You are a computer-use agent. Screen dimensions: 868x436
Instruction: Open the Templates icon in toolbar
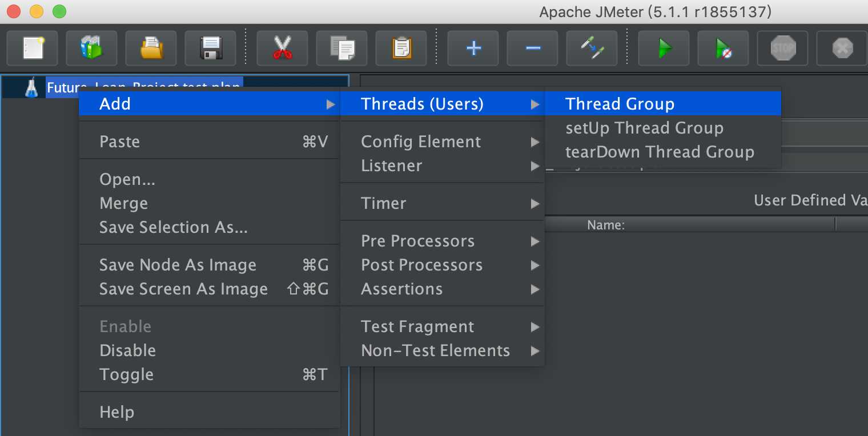[91, 48]
